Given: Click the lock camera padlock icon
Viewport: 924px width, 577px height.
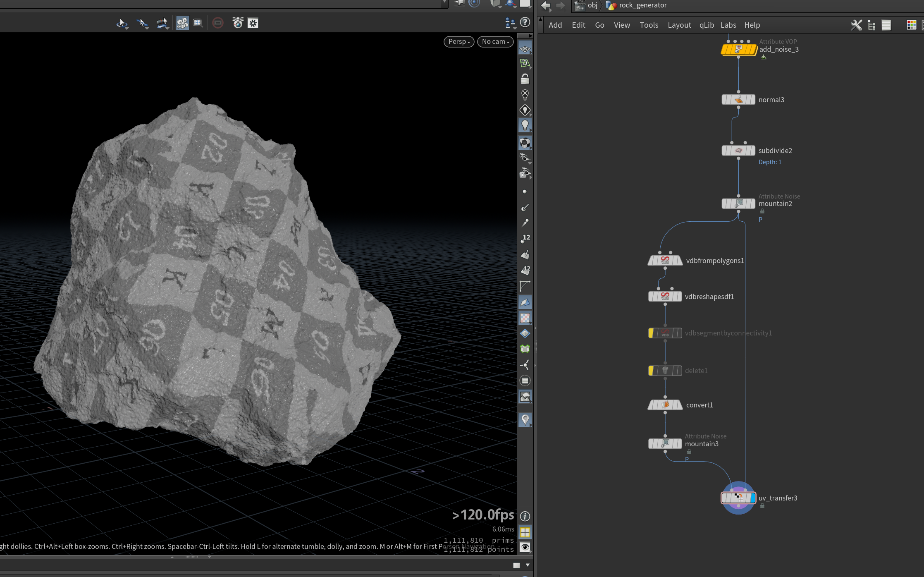Looking at the screenshot, I should pyautogui.click(x=525, y=79).
